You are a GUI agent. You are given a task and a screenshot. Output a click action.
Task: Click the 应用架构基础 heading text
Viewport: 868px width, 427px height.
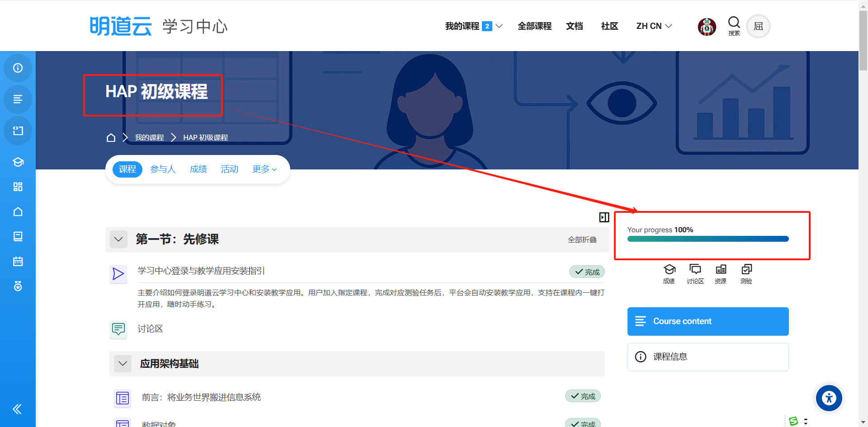(169, 364)
